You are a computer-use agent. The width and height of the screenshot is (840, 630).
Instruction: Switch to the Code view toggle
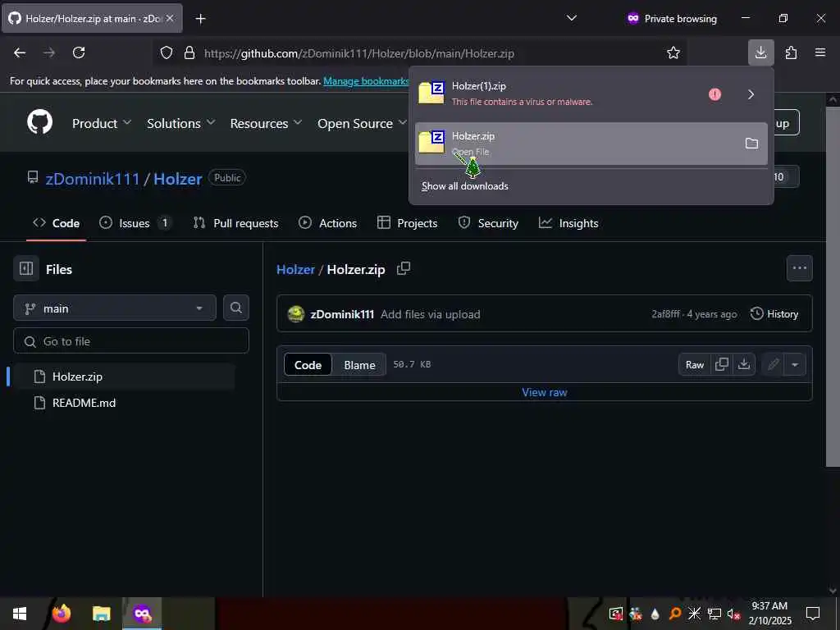click(x=308, y=364)
